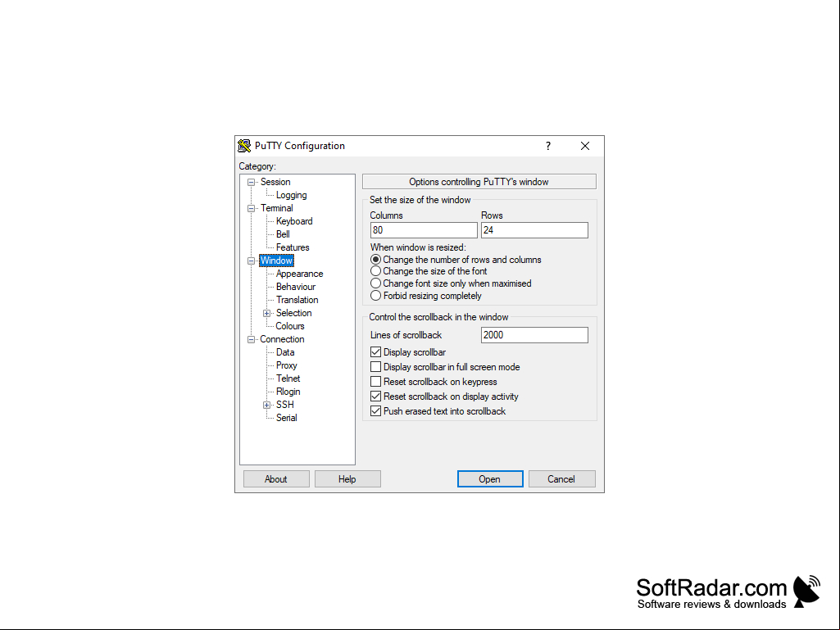Screen dimensions: 840x630
Task: Collapse the Terminal tree node
Action: (x=251, y=208)
